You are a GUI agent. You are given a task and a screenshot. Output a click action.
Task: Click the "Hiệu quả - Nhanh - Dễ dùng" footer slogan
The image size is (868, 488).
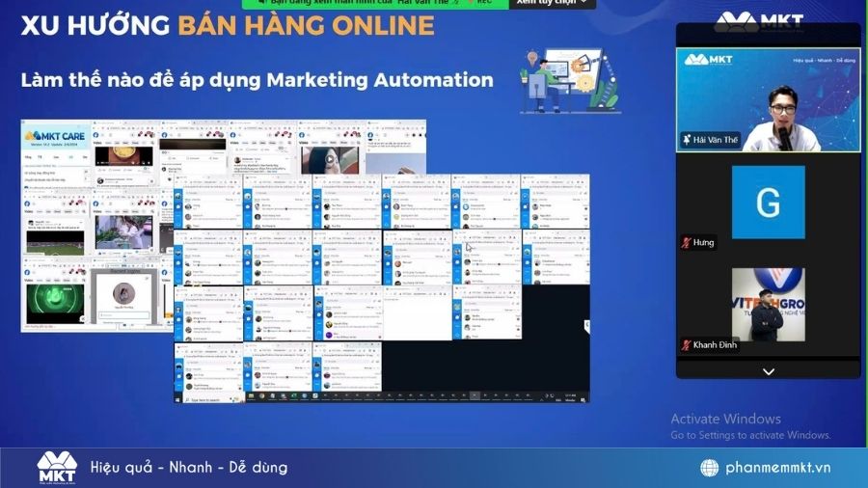tap(189, 468)
